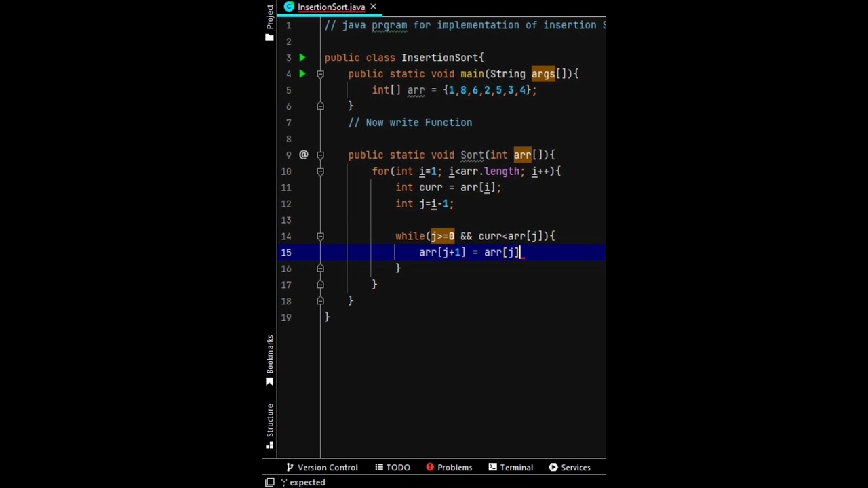Click the Java class icon on InsertionSort tab

290,7
